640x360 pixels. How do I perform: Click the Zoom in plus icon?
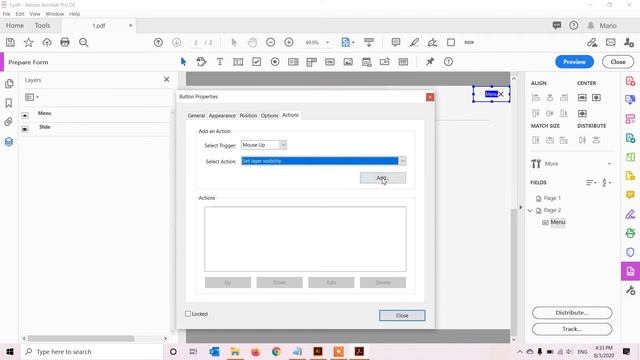pyautogui.click(x=289, y=42)
